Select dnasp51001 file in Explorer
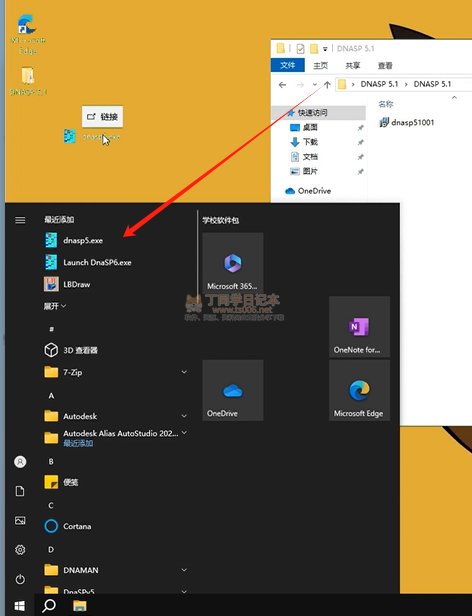 407,122
